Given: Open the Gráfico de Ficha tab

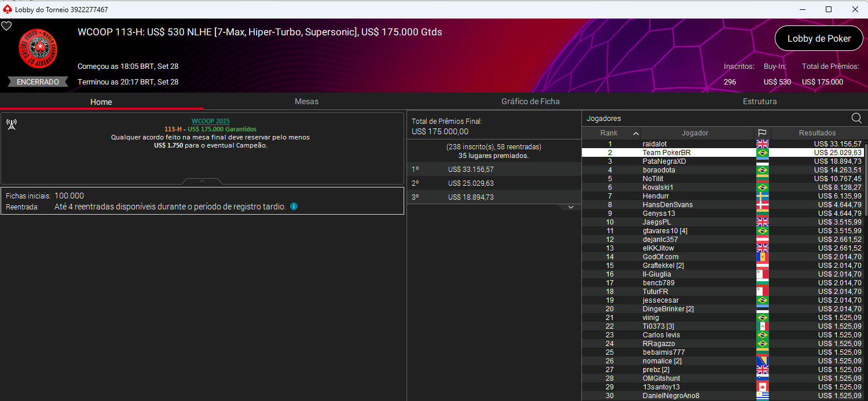Looking at the screenshot, I should [530, 101].
